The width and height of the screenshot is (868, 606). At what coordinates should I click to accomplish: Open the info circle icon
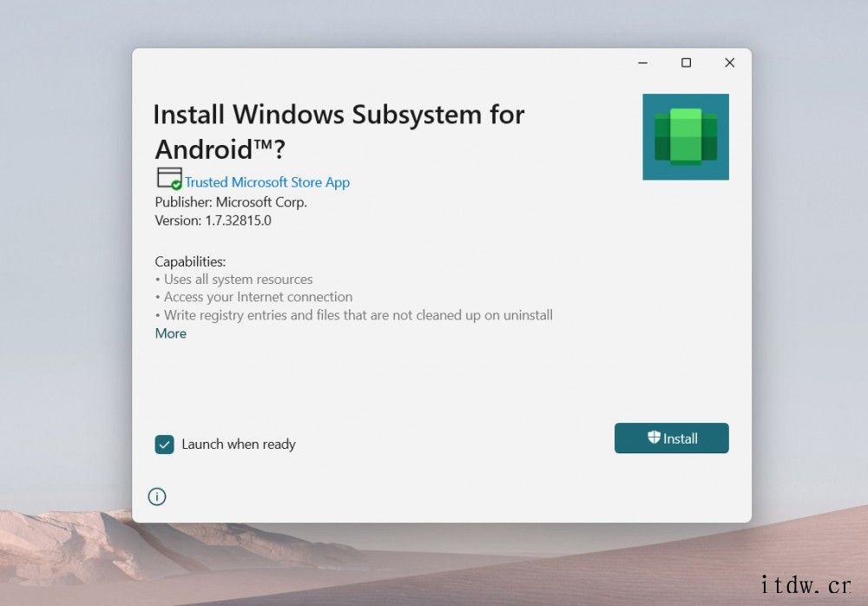[x=157, y=497]
